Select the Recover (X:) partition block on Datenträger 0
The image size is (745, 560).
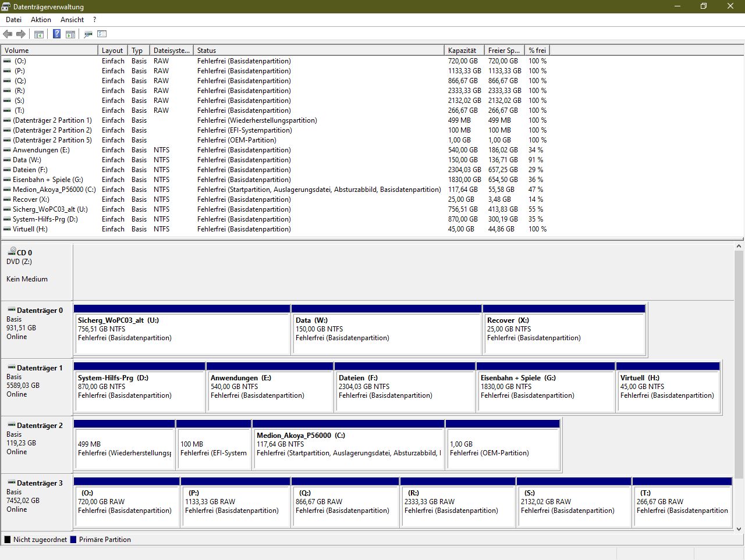coord(564,329)
